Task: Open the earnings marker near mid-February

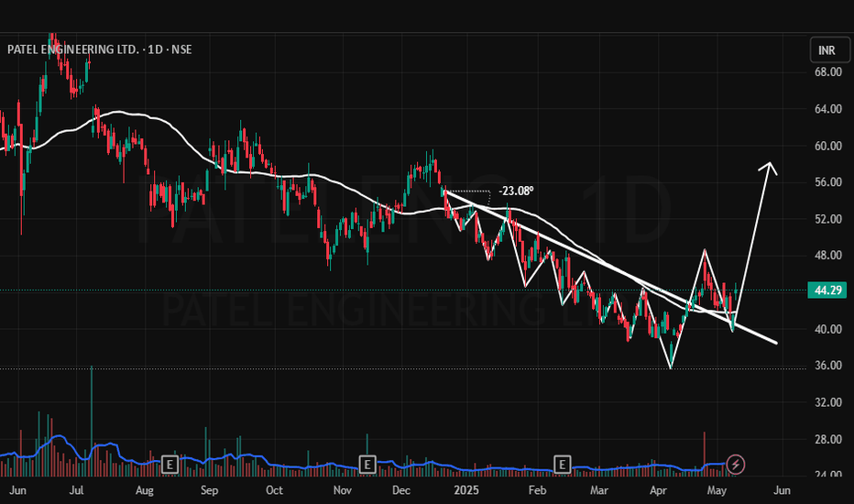Action: click(562, 465)
